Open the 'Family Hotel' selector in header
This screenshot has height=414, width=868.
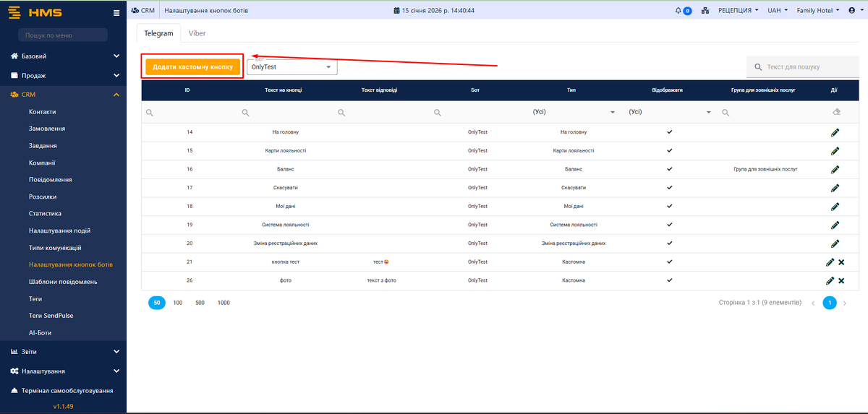click(817, 11)
